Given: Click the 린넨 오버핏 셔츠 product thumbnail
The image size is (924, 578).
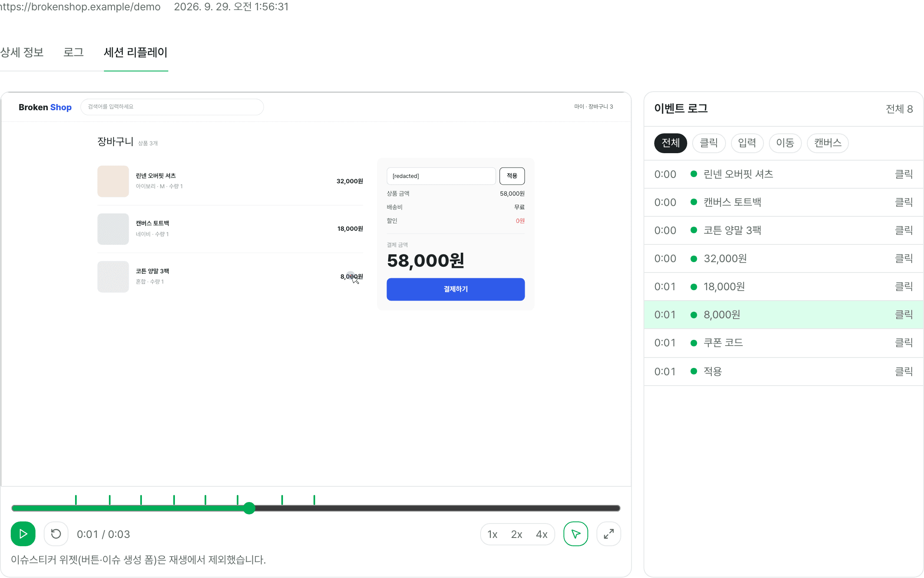Looking at the screenshot, I should (113, 181).
